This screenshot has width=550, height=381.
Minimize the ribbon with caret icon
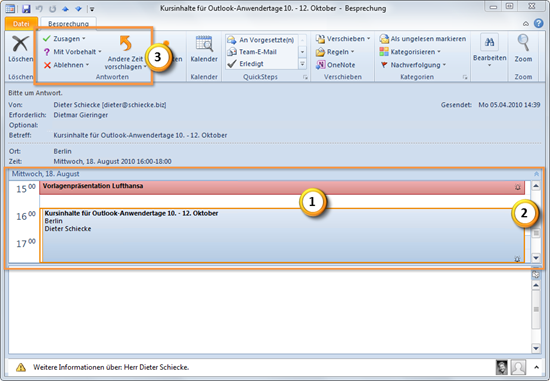(x=525, y=24)
